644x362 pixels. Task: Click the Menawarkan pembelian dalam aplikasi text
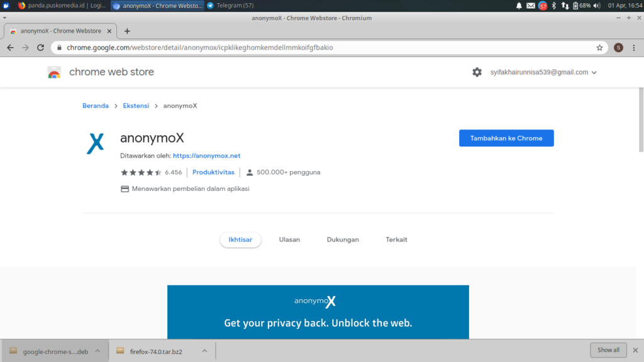[191, 189]
